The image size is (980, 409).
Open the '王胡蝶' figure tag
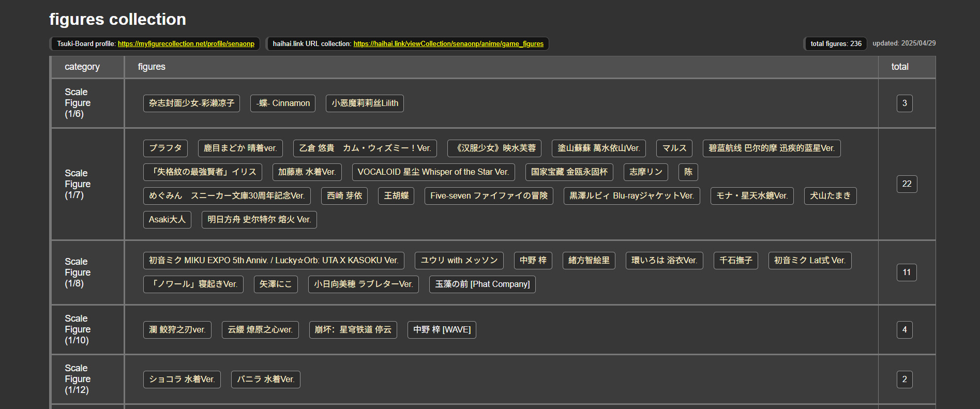[396, 196]
